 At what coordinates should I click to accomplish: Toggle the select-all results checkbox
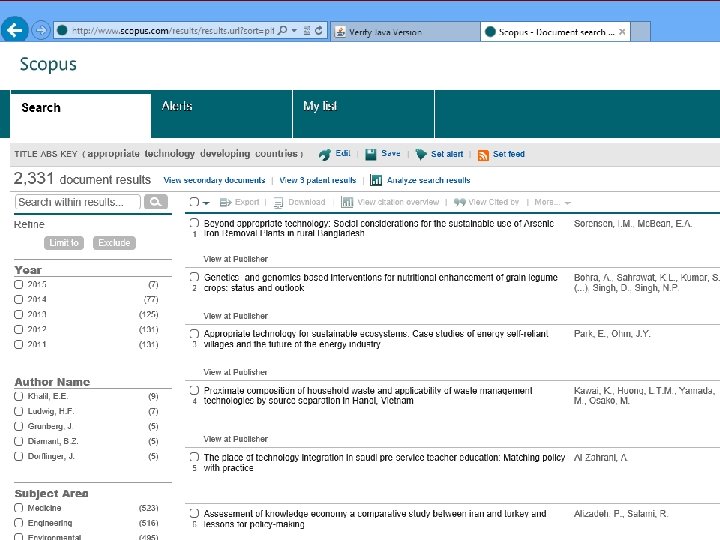point(194,202)
